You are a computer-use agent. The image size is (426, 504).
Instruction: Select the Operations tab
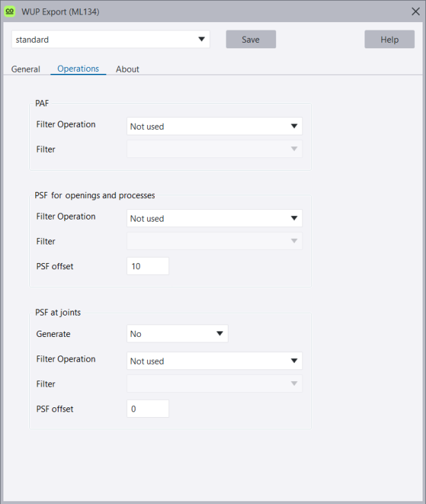(78, 69)
